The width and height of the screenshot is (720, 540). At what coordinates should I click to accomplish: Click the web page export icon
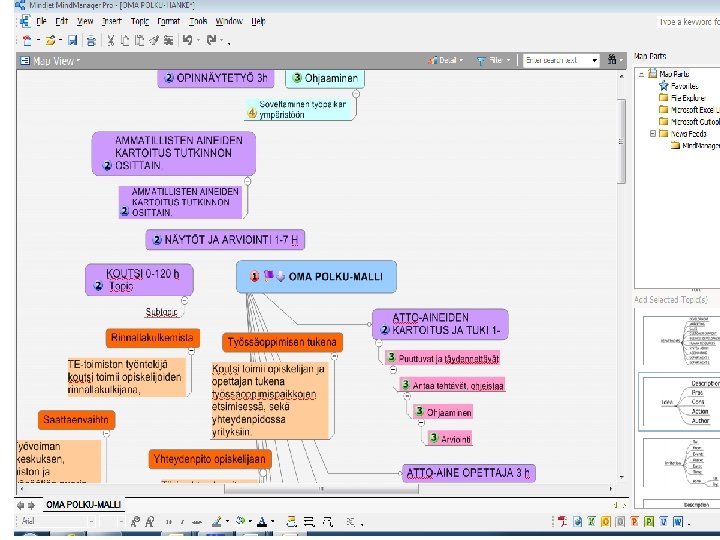click(577, 521)
